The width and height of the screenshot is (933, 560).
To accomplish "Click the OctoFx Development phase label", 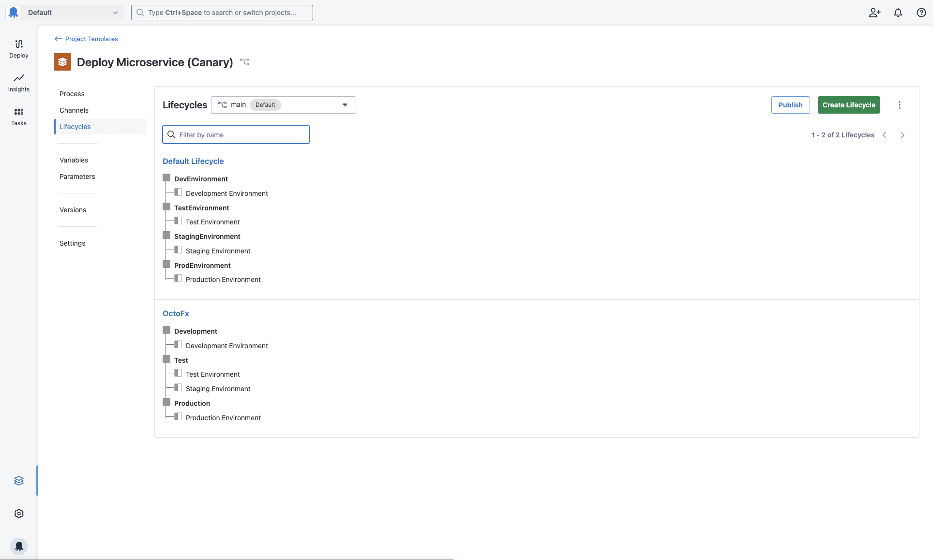I will pos(196,331).
